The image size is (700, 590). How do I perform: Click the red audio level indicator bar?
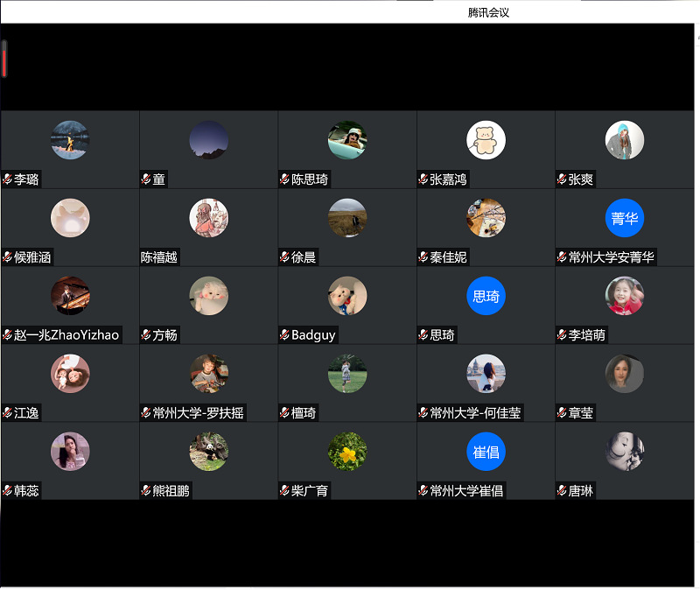[x=4, y=62]
